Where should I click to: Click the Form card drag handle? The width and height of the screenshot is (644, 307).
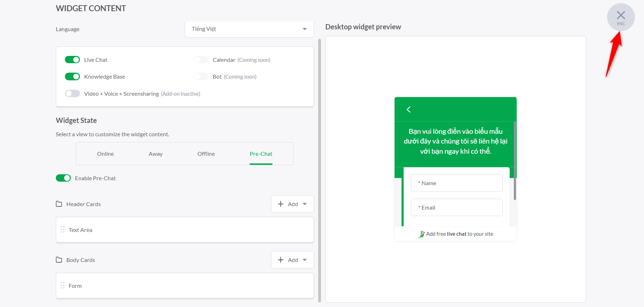pos(62,285)
